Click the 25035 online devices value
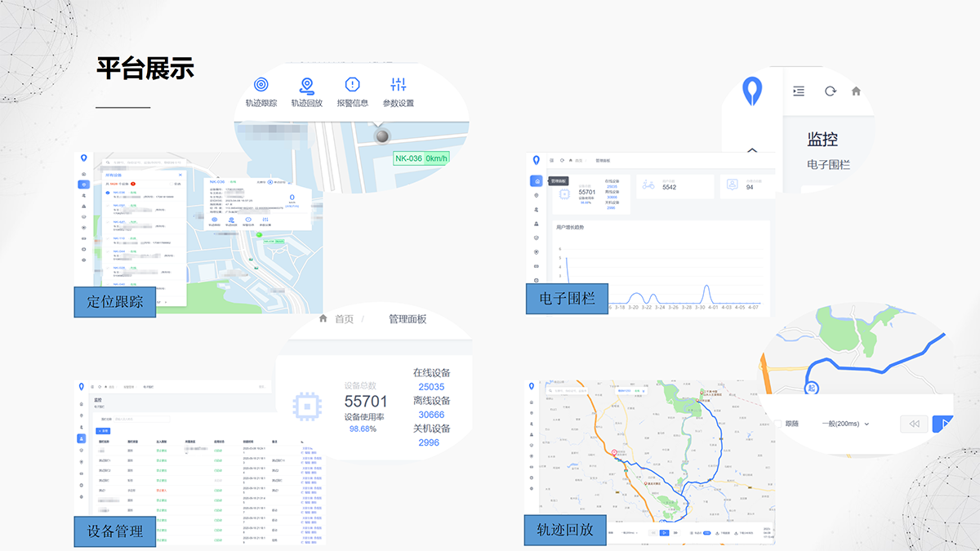The height and width of the screenshot is (551, 980). coord(431,387)
